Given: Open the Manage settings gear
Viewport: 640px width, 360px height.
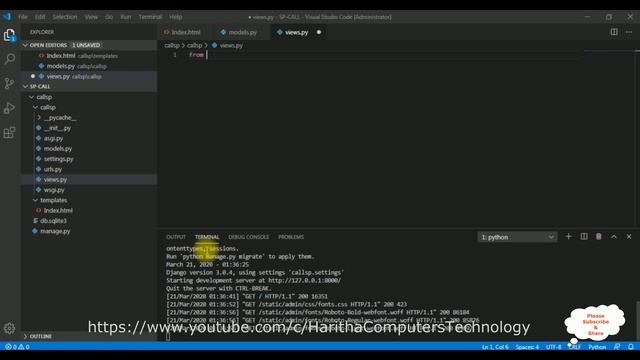Looking at the screenshot, I should 9,328.
